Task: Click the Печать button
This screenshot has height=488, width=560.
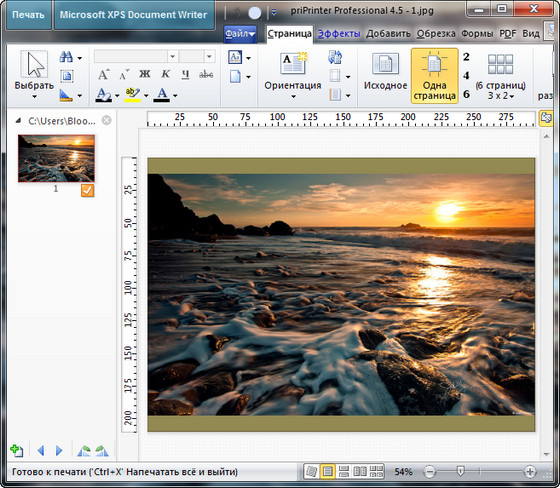Action: click(x=29, y=15)
